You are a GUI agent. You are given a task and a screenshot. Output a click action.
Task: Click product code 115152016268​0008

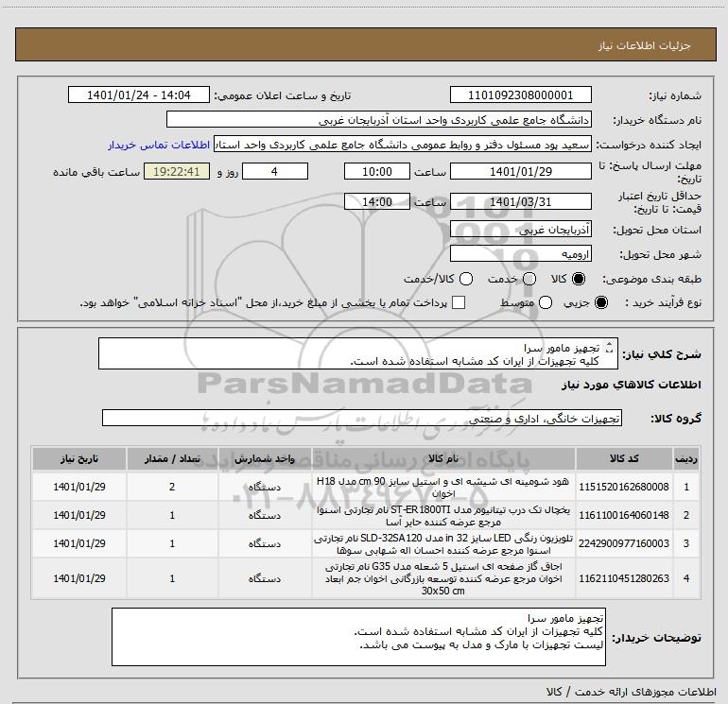pyautogui.click(x=624, y=487)
